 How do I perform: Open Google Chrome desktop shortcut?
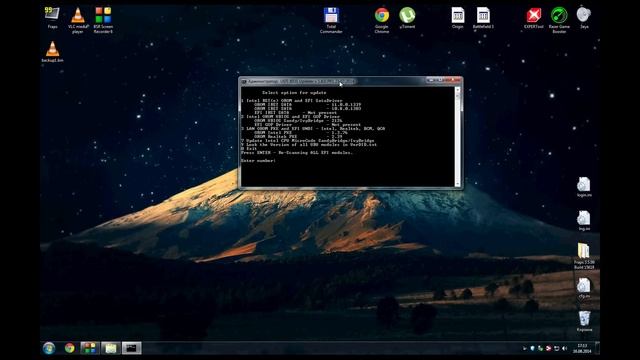(382, 20)
